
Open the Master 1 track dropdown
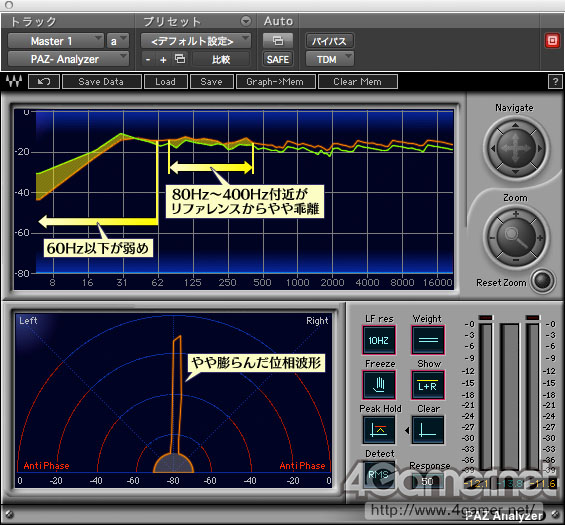(x=56, y=41)
